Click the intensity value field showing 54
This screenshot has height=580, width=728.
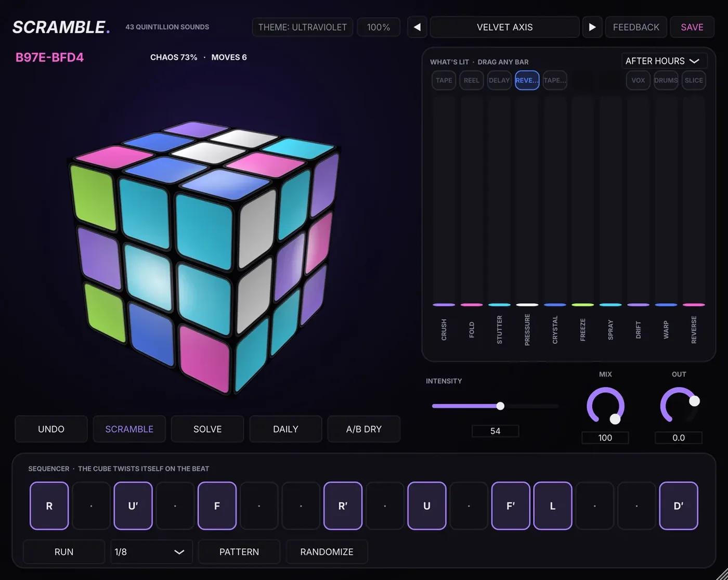[x=495, y=431]
